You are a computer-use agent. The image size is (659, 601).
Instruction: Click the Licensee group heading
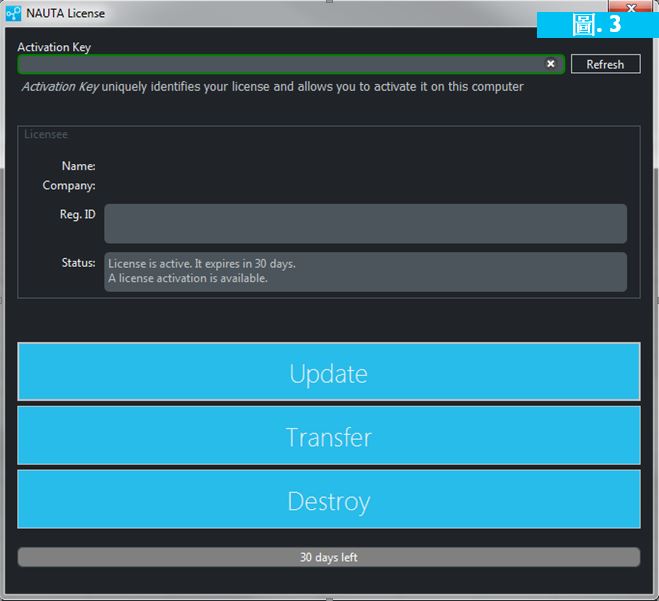[46, 134]
